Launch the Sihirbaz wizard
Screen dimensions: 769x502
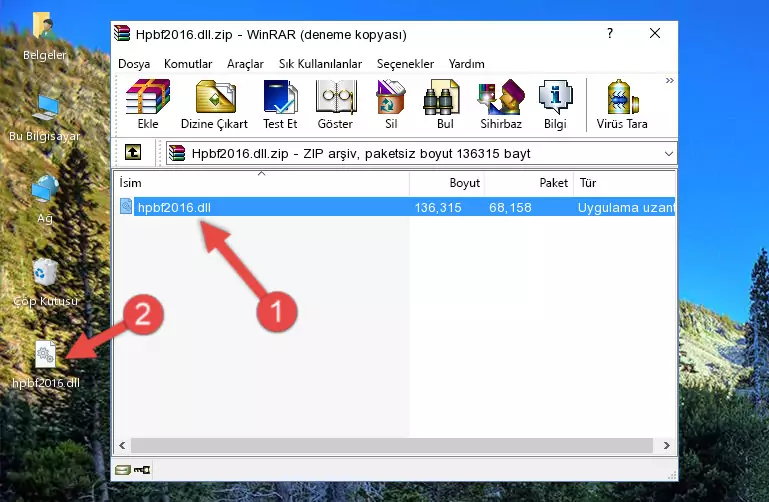coord(501,104)
